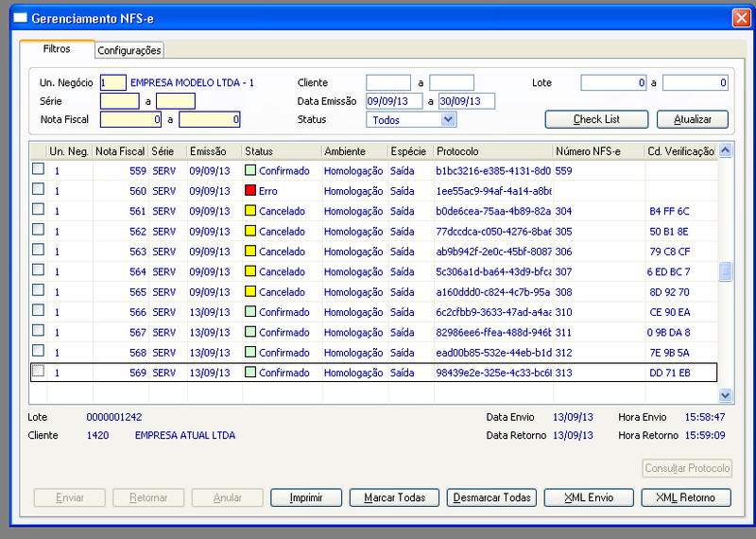This screenshot has width=756, height=539.
Task: Click the first Lote input field
Action: pos(613,82)
